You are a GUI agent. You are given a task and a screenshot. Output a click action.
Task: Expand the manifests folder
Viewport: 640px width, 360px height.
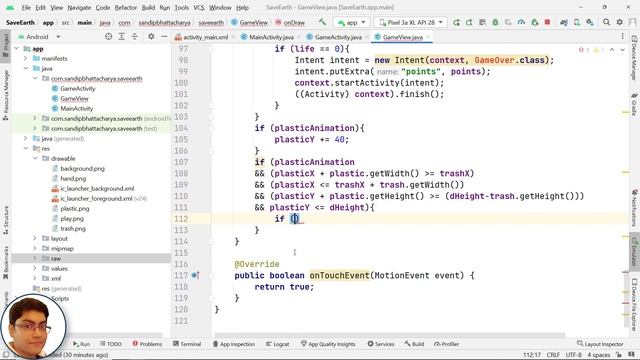click(26, 58)
